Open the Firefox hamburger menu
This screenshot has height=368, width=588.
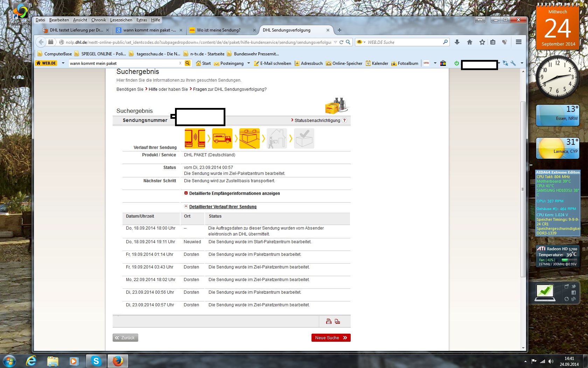519,42
